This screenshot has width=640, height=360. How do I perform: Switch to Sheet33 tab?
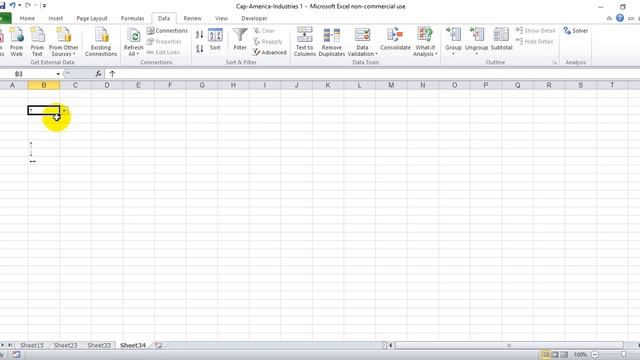coord(99,345)
